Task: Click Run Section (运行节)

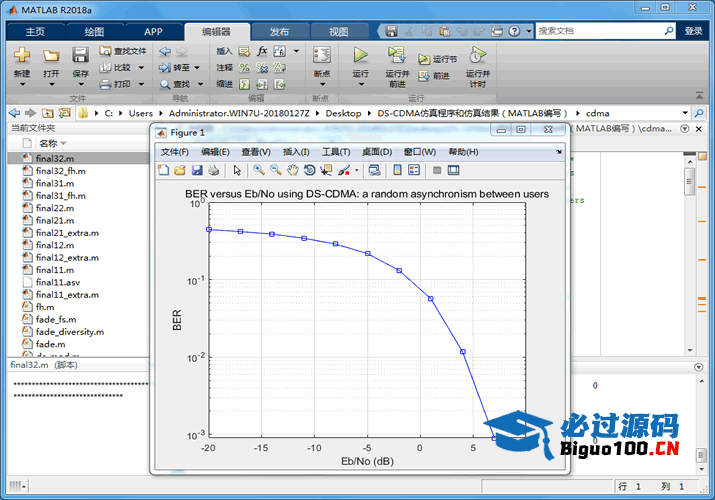Action: click(x=438, y=59)
